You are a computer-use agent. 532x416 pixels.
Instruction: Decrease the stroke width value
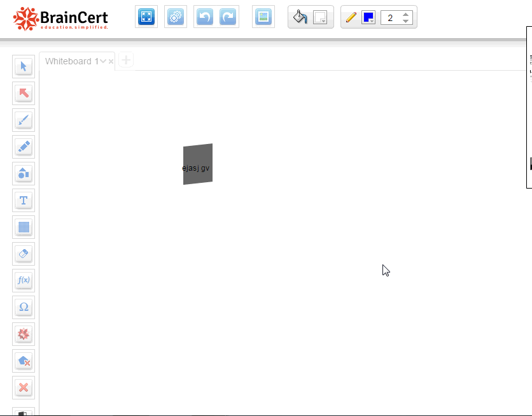tap(406, 21)
